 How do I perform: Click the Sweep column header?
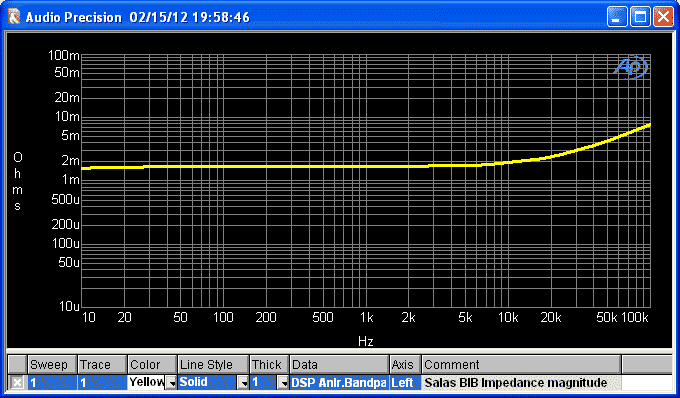[52, 365]
